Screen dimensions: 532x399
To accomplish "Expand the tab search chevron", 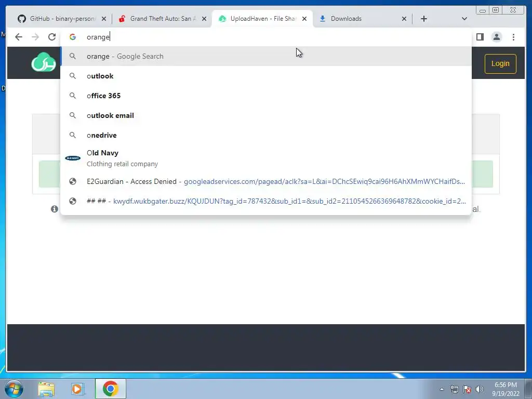I will [464, 19].
